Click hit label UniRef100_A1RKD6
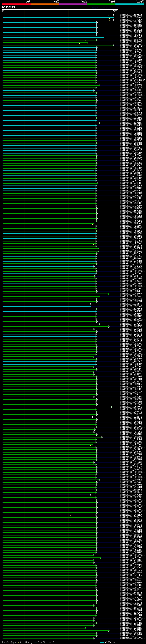The height and width of the screenshot is (644, 146). [131, 198]
